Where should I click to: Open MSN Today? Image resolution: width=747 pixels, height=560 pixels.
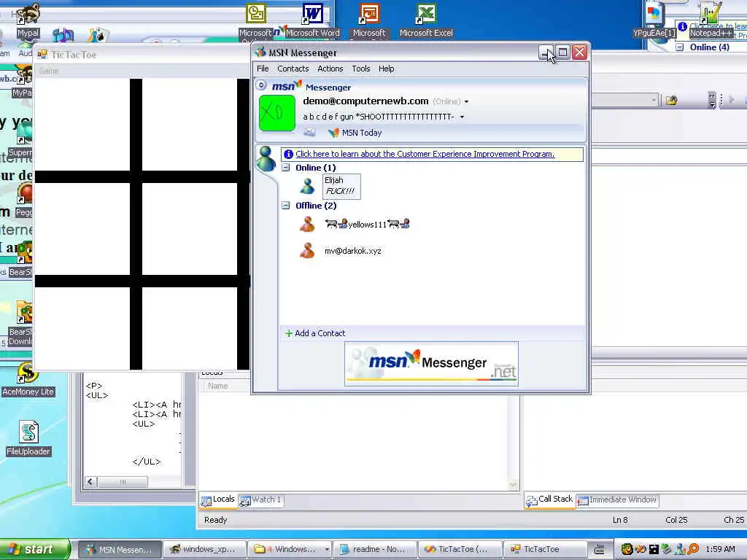click(362, 133)
